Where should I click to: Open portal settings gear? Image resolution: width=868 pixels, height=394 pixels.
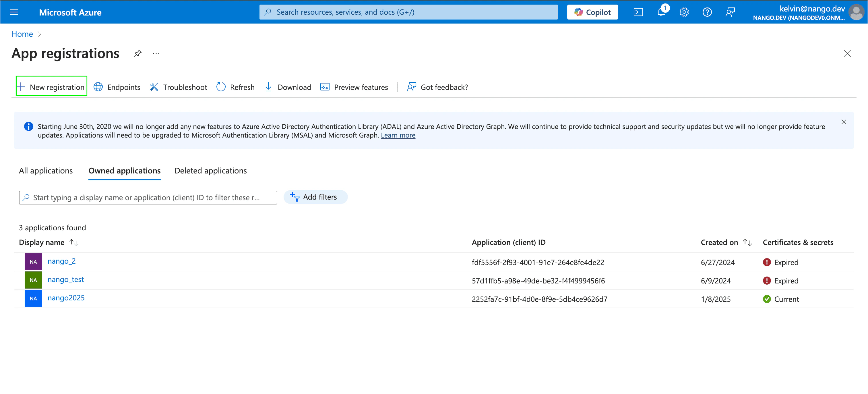684,12
